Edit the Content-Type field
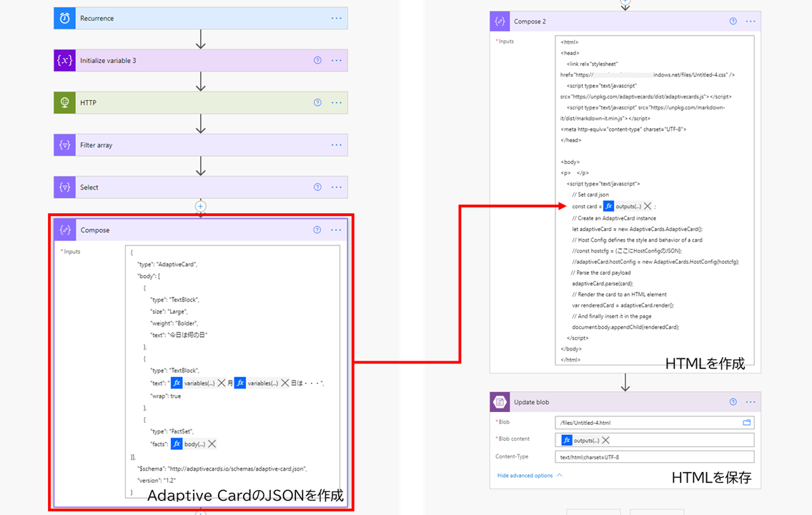 (x=654, y=457)
